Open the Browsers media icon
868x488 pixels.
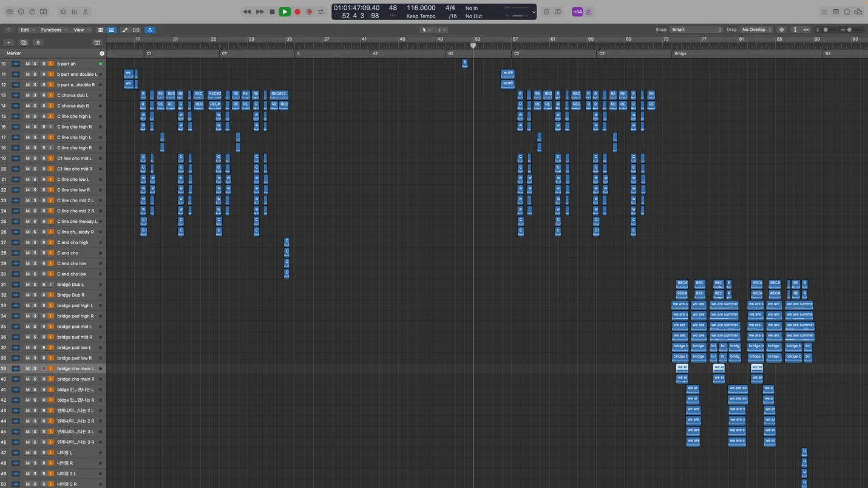[x=859, y=12]
